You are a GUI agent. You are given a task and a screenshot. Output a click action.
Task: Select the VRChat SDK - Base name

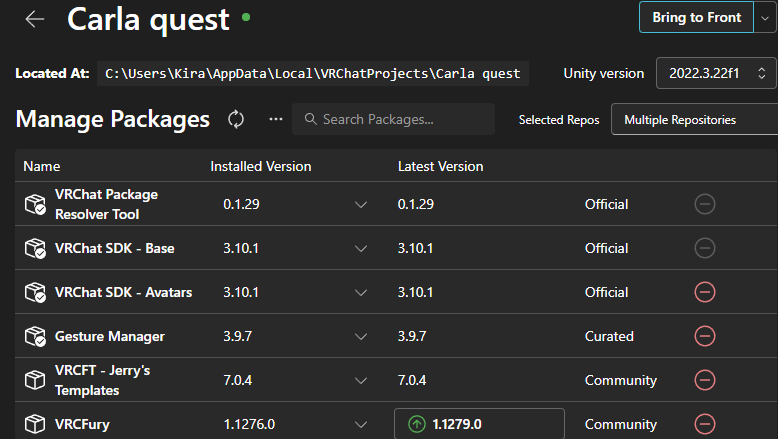[115, 248]
